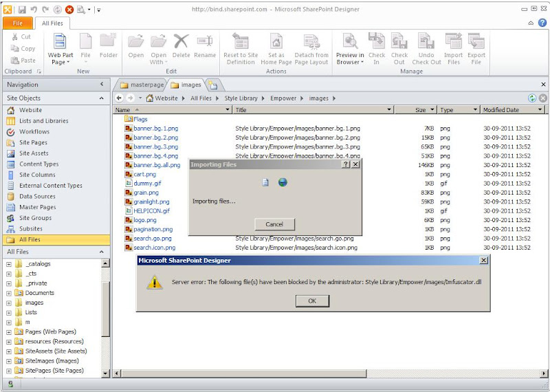Open the new tab icon after images tab
This screenshot has height=392, width=550.
click(x=213, y=85)
